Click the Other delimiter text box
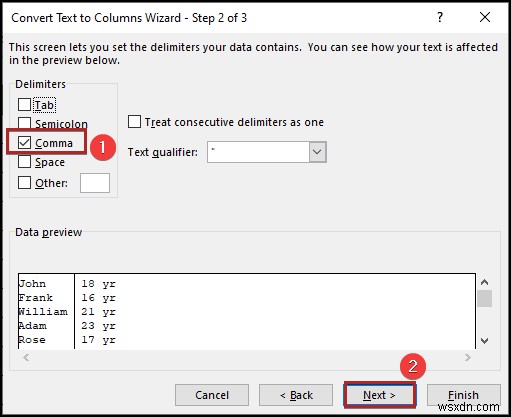 coord(95,183)
